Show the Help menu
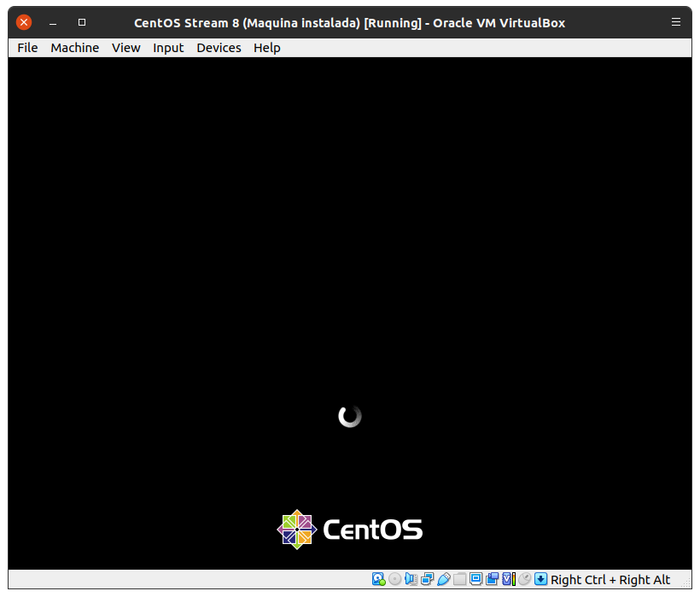Viewport: 700px width, 597px height. point(266,48)
